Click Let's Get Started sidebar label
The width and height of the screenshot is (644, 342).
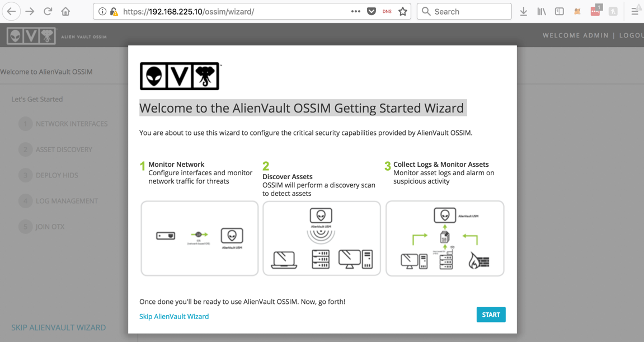(x=37, y=99)
